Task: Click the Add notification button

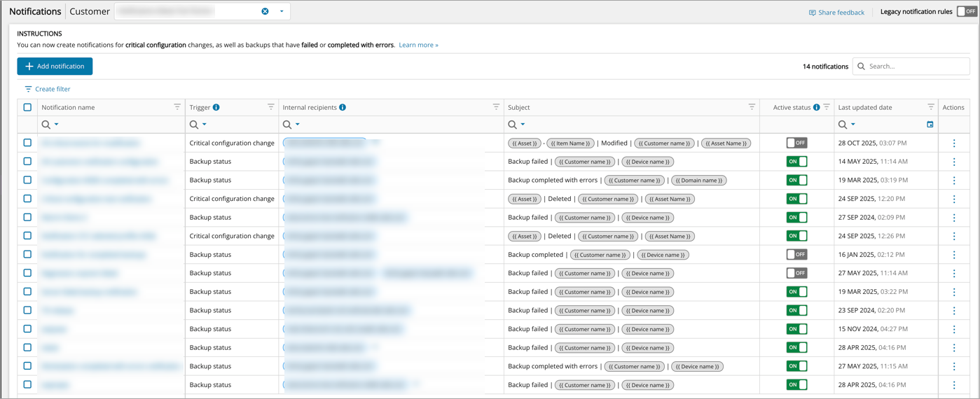Action: (55, 66)
